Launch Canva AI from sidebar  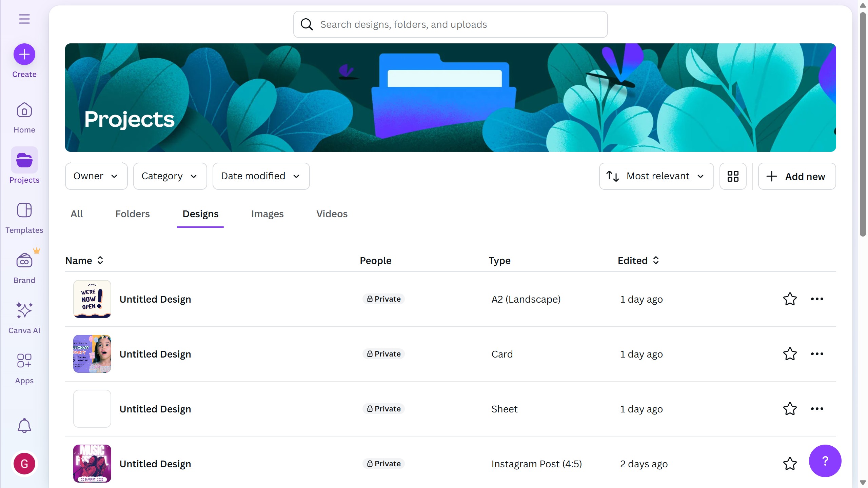[x=24, y=318]
